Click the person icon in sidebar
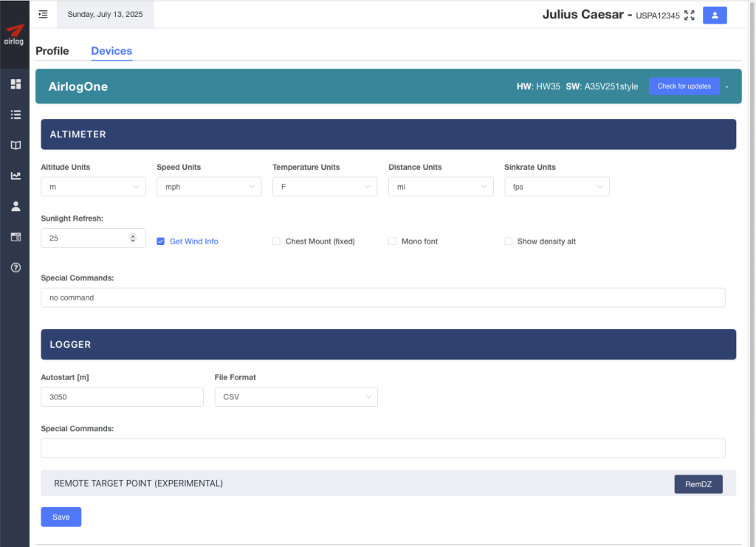Viewport: 756px width, 547px height. [x=15, y=206]
